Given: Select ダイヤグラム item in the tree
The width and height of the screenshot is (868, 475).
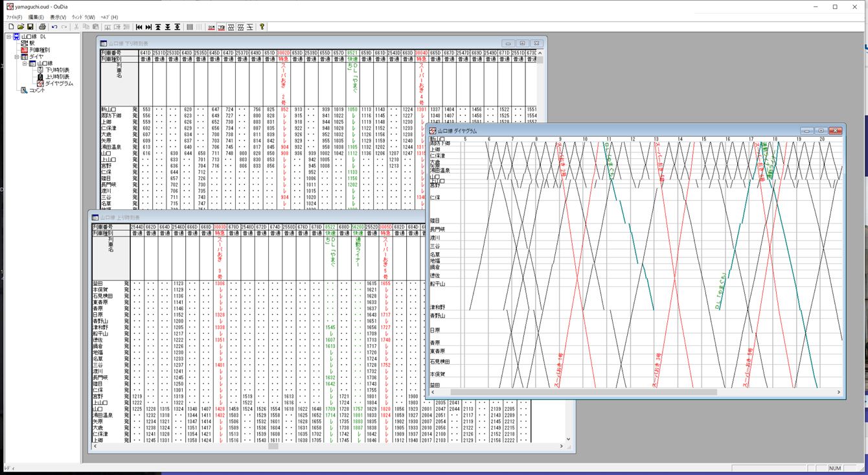Looking at the screenshot, I should point(59,84).
